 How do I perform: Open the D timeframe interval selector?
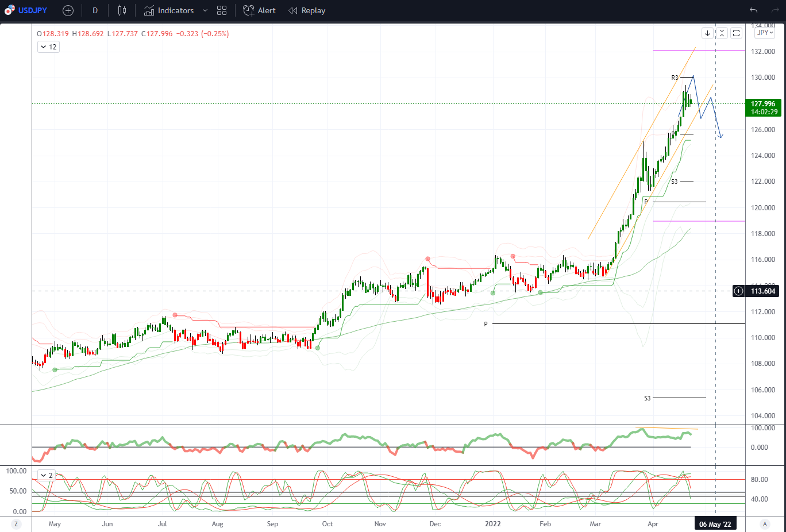click(x=95, y=10)
